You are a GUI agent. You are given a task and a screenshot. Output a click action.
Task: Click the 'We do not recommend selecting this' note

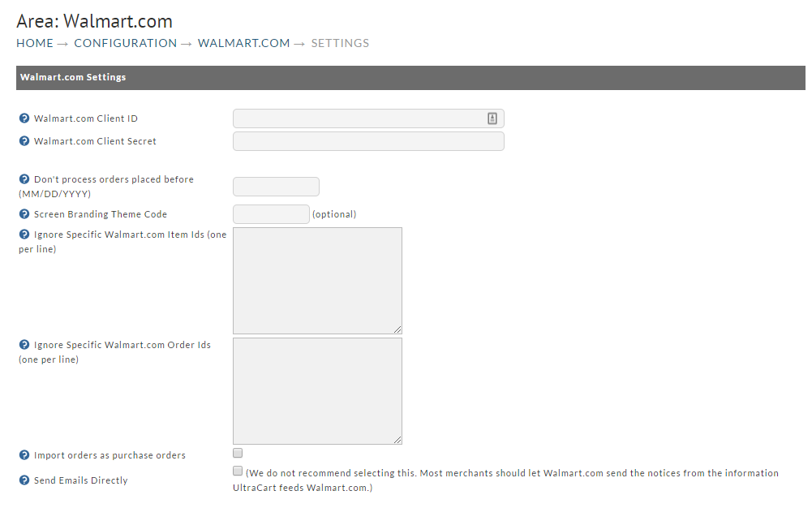click(x=505, y=480)
